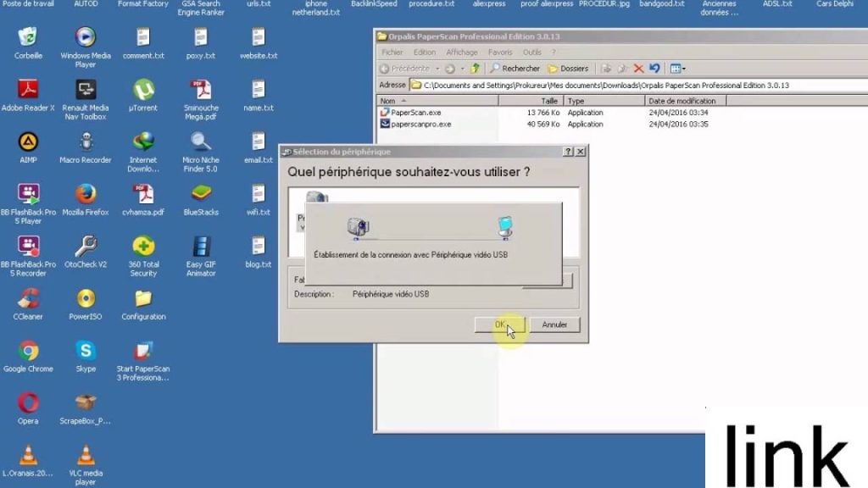Open Fichier menu in Explorer window
The height and width of the screenshot is (488, 868).
[x=392, y=52]
